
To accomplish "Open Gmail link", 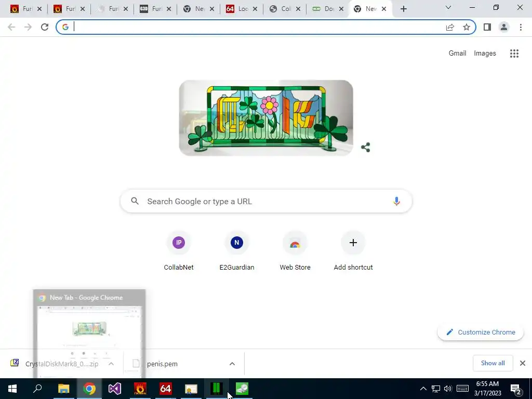I will (457, 54).
